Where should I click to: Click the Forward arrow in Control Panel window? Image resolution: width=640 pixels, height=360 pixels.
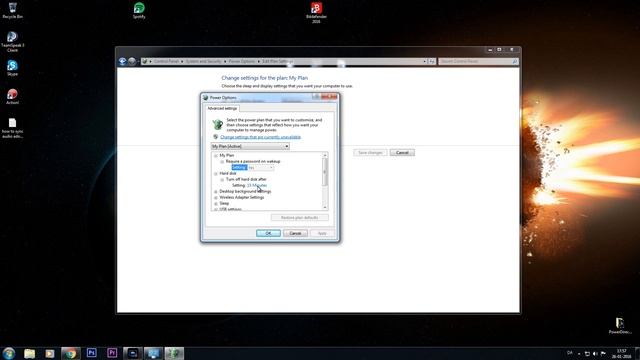131,61
